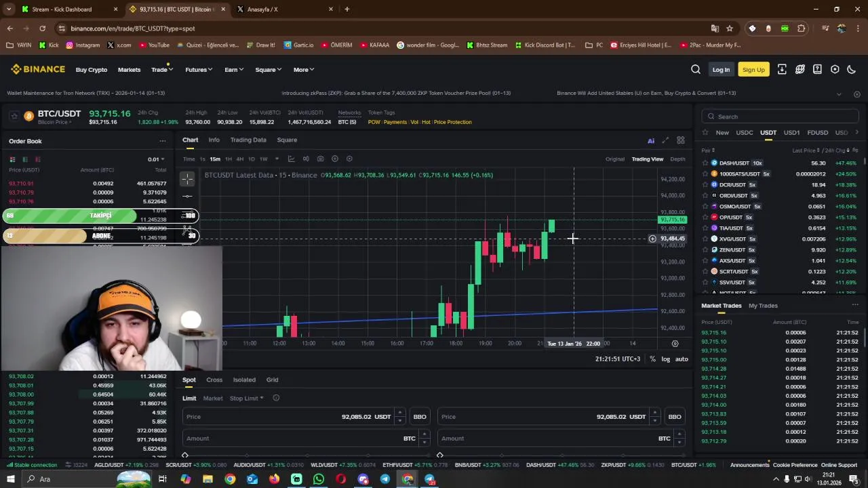
Task: Open market trades more options menu
Action: click(x=855, y=306)
